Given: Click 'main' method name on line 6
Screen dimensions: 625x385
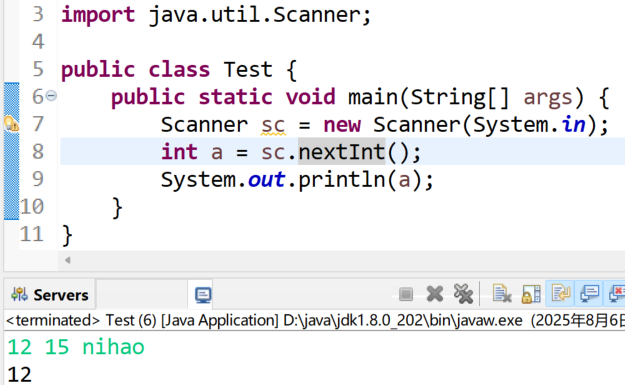Looking at the screenshot, I should (373, 97).
